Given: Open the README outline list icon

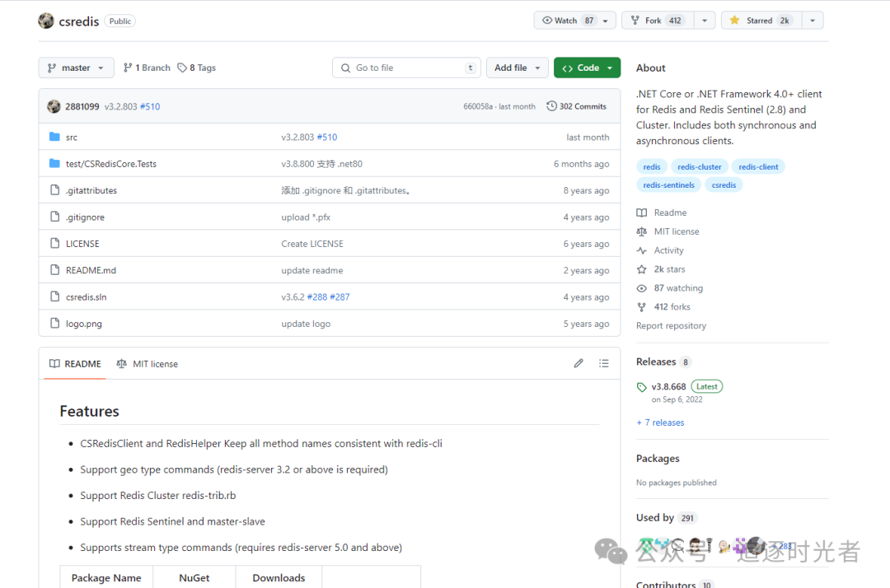Looking at the screenshot, I should click(604, 363).
